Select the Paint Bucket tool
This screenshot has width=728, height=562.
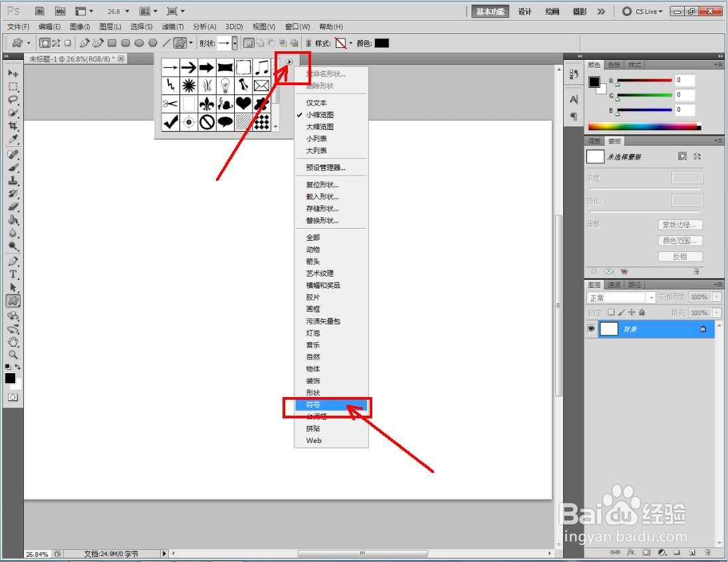point(13,219)
